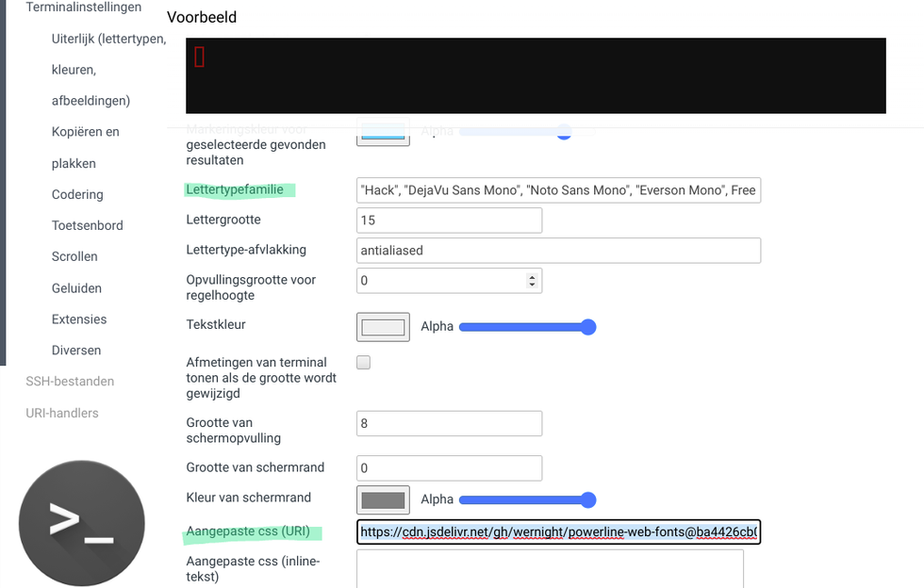This screenshot has width=924, height=588.
Task: Open Toetsenbord settings
Action: tap(87, 225)
